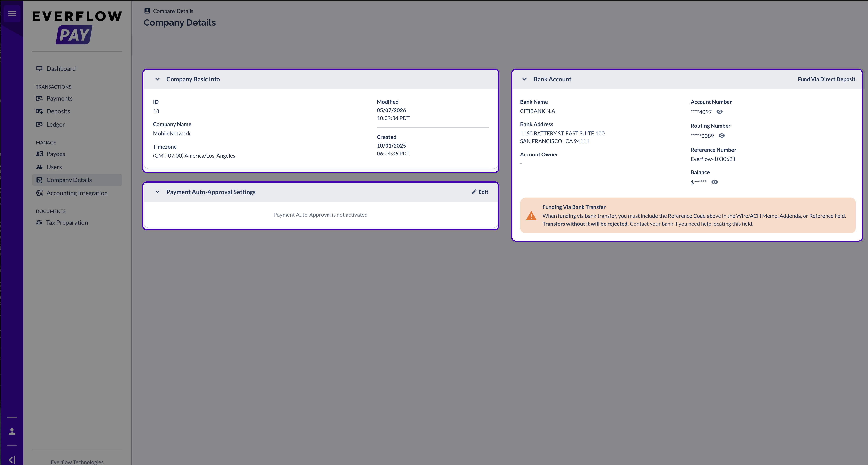The height and width of the screenshot is (465, 868).
Task: Click the Company Details page title
Action: pyautogui.click(x=180, y=23)
